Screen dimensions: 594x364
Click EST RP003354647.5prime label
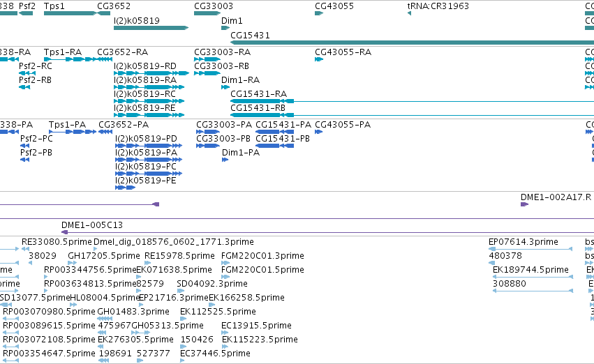(49, 354)
